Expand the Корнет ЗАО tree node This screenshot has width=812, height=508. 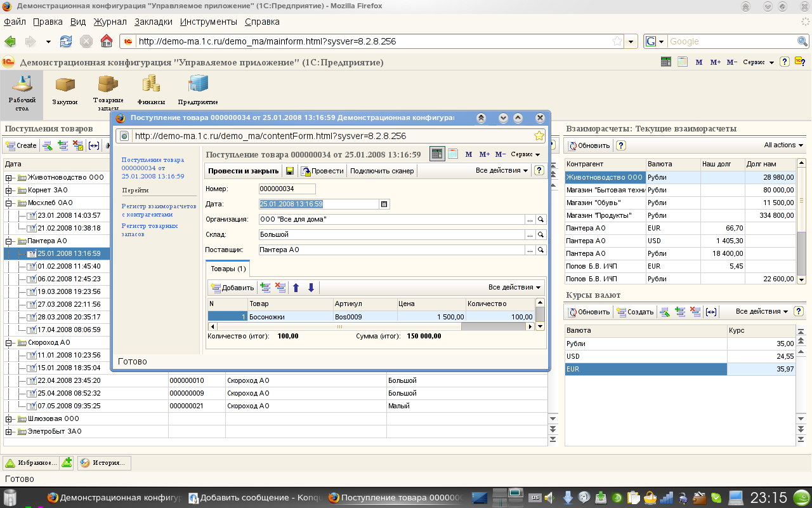(9, 190)
